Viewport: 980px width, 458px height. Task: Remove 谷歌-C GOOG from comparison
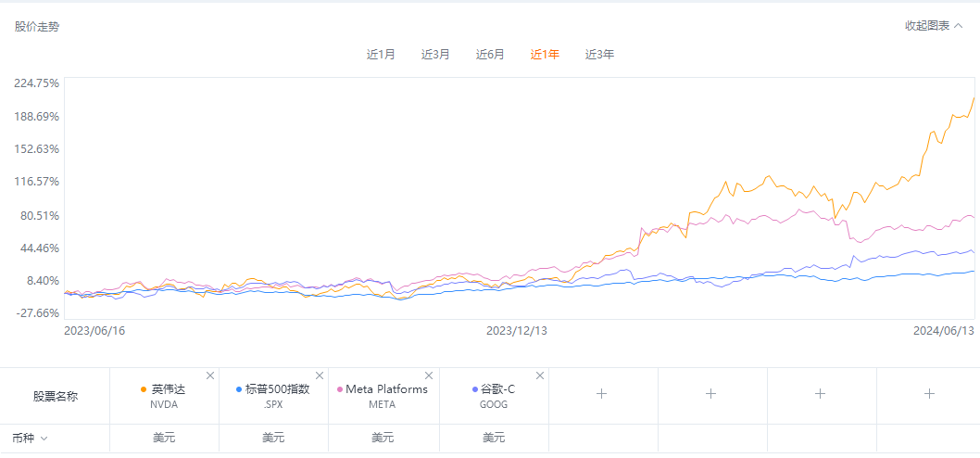click(539, 375)
